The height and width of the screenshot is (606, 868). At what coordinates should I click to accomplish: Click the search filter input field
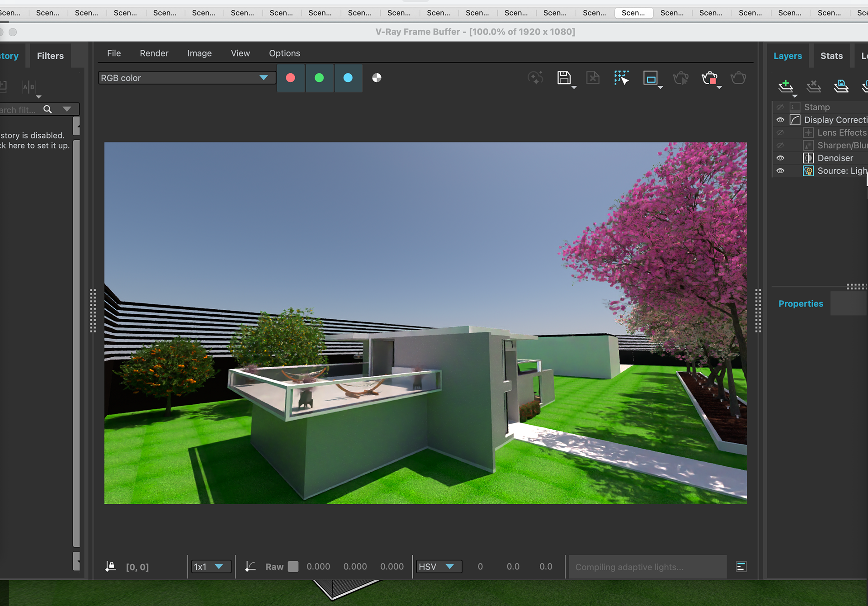pos(18,110)
